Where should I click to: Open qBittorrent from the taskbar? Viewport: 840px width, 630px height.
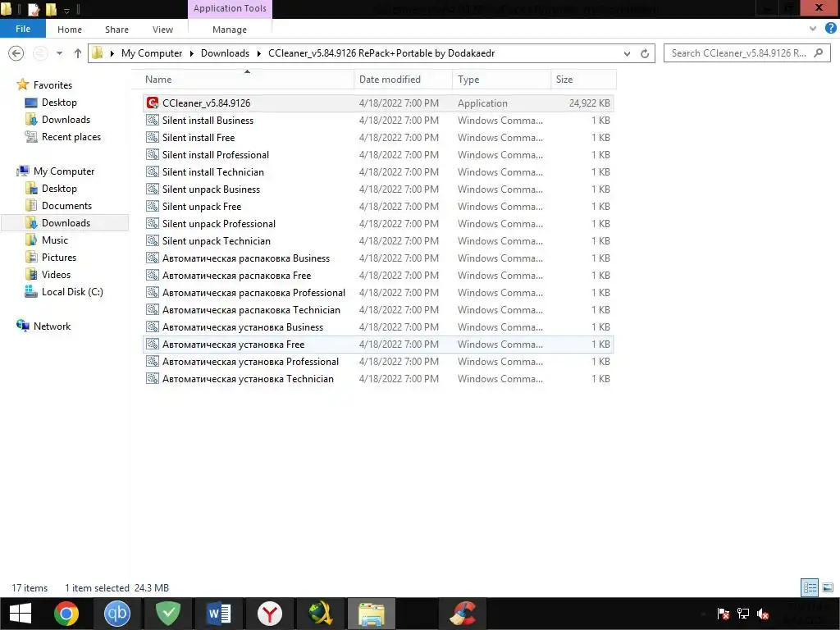coord(116,614)
